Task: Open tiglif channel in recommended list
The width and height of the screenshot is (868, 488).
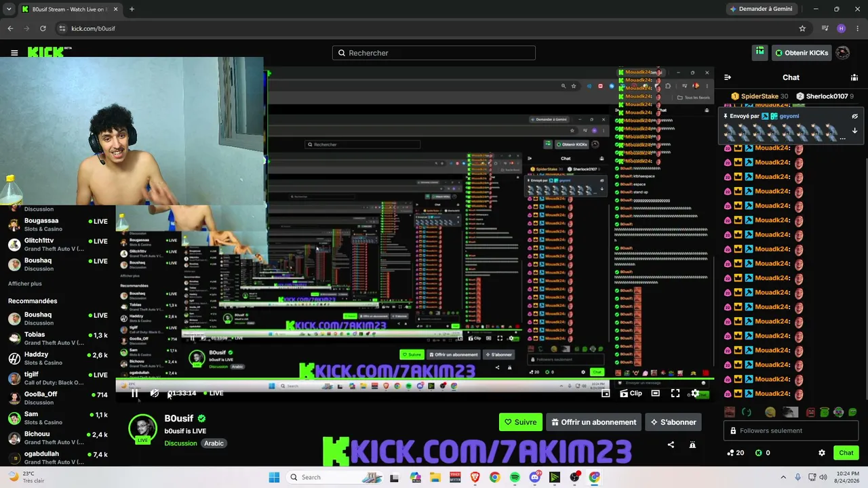Action: point(58,378)
